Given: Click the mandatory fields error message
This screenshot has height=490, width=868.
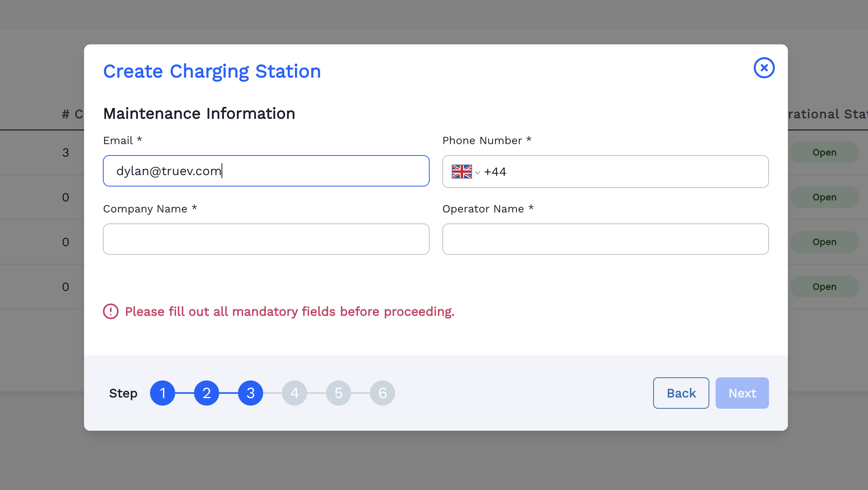Looking at the screenshot, I should [289, 311].
